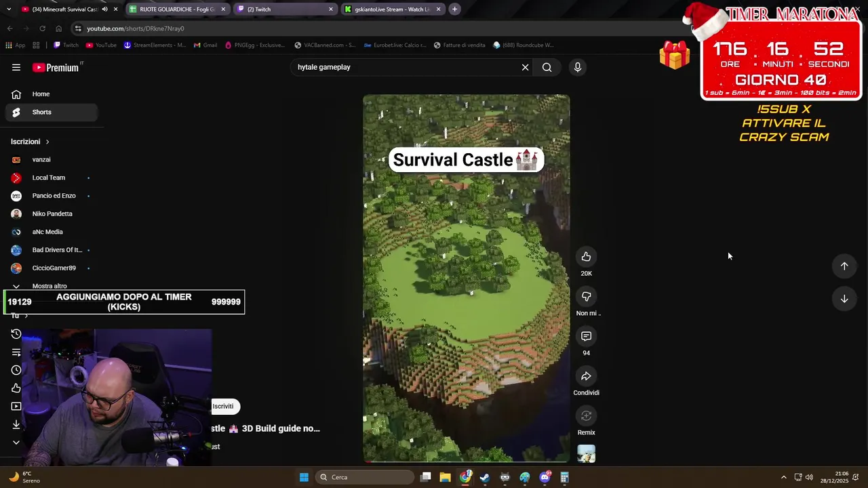868x488 pixels.
Task: Share the Short with Condividi
Action: click(x=586, y=376)
